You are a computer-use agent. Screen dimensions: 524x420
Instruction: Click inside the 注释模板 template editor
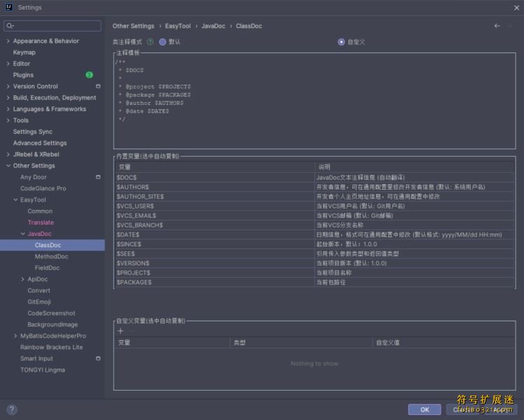coord(315,101)
